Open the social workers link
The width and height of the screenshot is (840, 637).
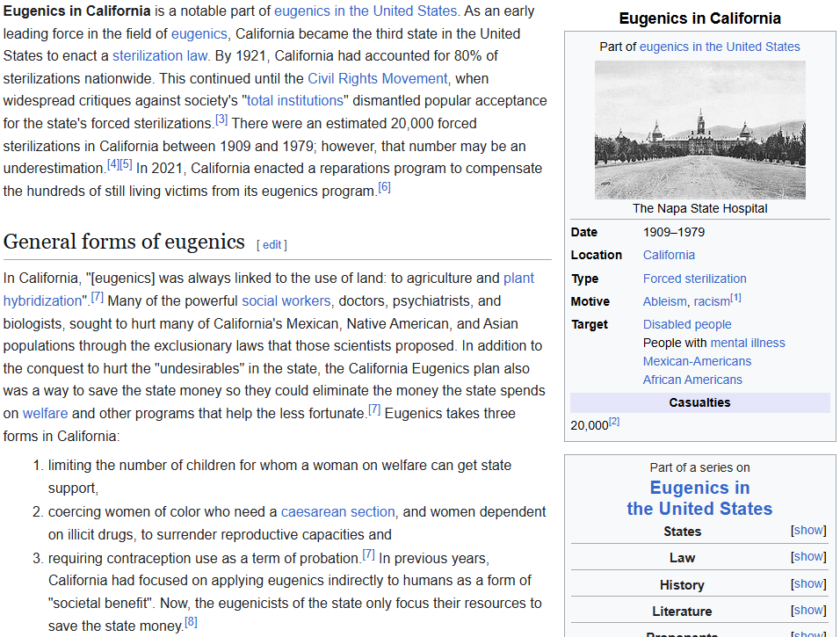[x=286, y=301]
